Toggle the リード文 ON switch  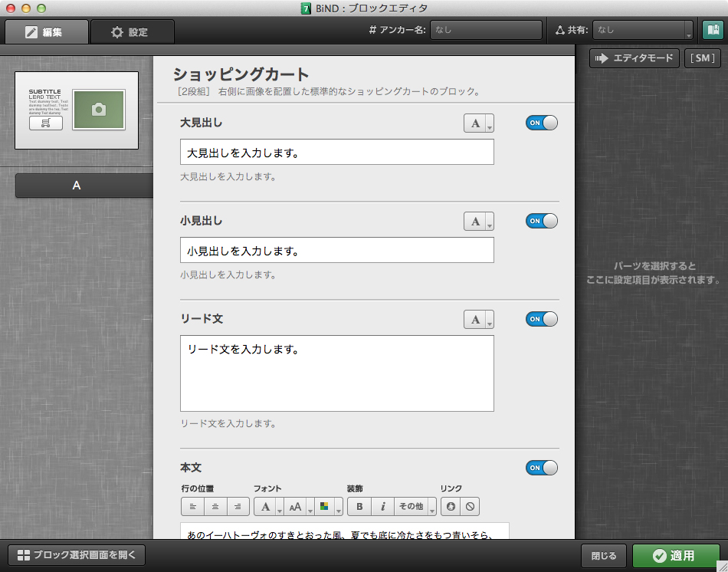(541, 319)
